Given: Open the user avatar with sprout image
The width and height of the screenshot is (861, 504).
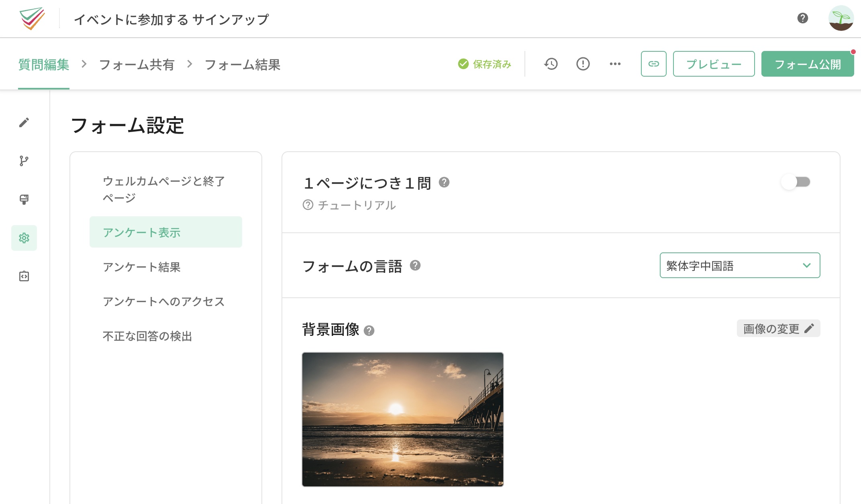Looking at the screenshot, I should click(841, 18).
